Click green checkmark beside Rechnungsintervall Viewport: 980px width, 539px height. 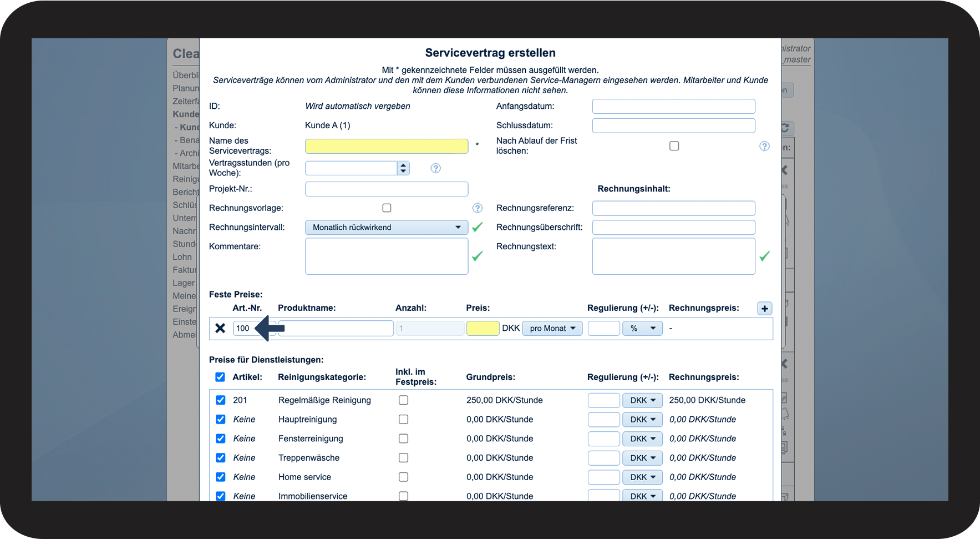point(478,227)
